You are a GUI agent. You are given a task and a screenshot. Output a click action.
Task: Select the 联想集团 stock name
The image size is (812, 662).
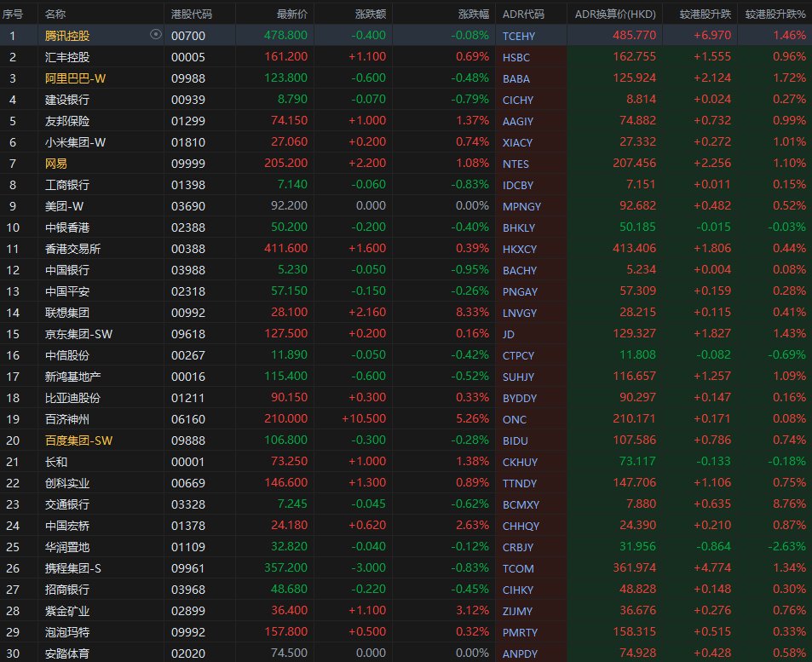pos(67,313)
